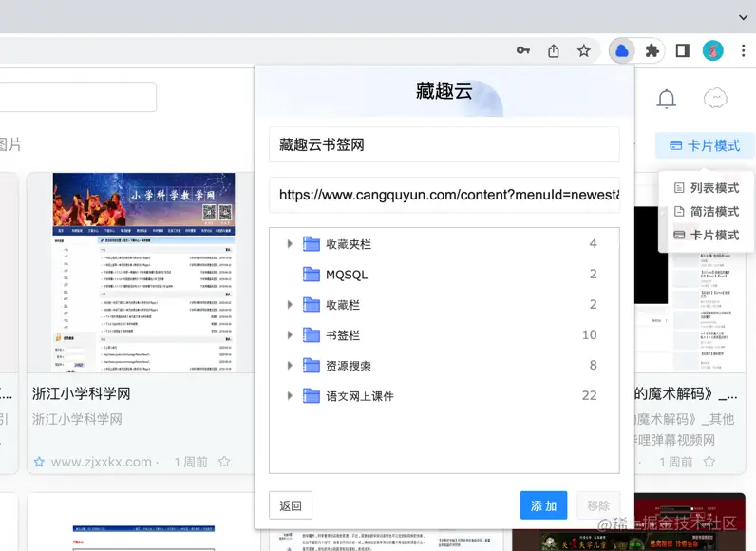Select 卡片模式 in the dropdown list
This screenshot has width=756, height=551.
click(707, 235)
